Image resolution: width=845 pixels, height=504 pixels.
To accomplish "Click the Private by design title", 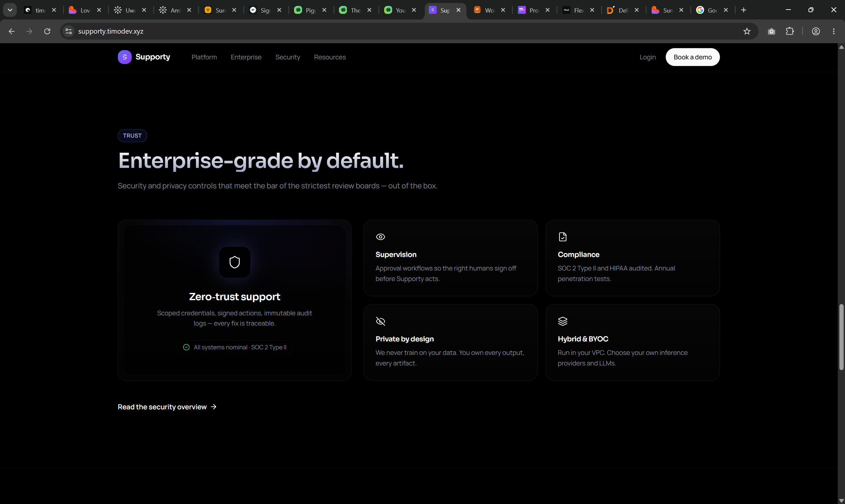I will coord(405,339).
